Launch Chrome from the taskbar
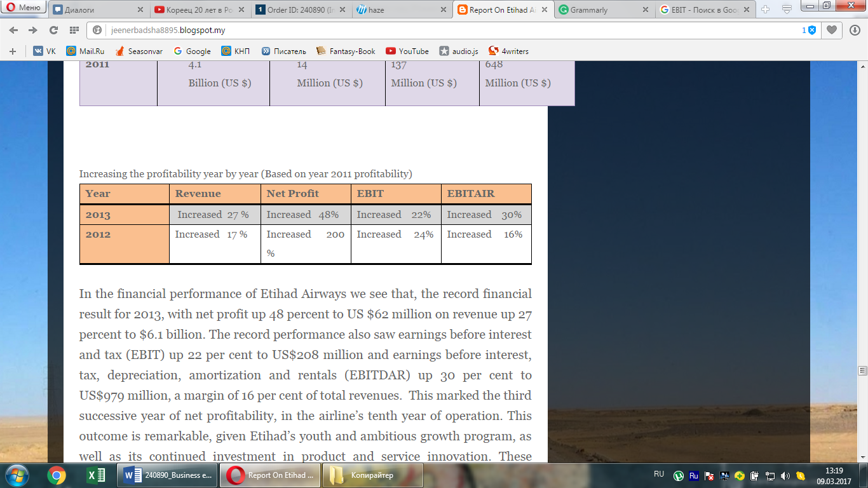Viewport: 868px width, 488px height. click(57, 475)
